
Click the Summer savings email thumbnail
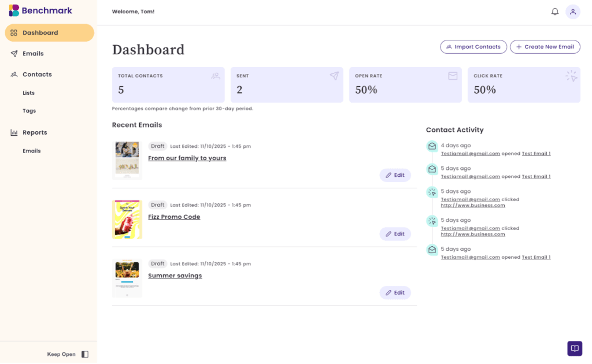coord(127,278)
